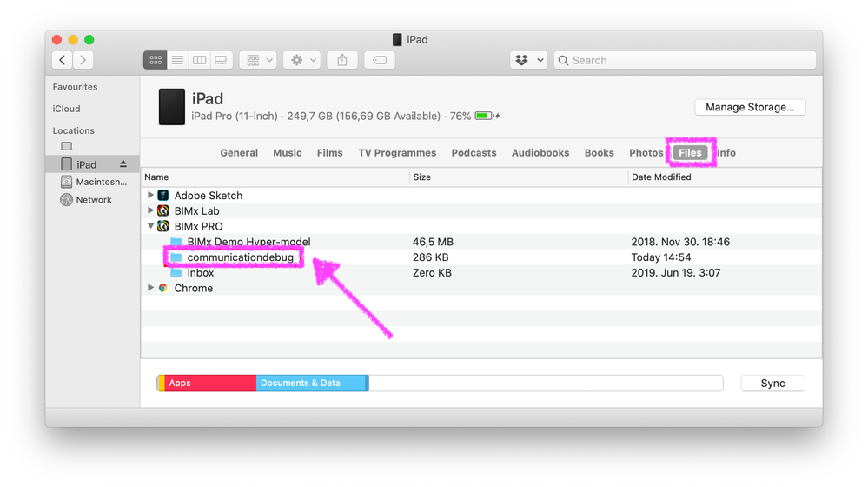Select the computer icon under Locations
This screenshot has height=487, width=868.
coord(66,146)
